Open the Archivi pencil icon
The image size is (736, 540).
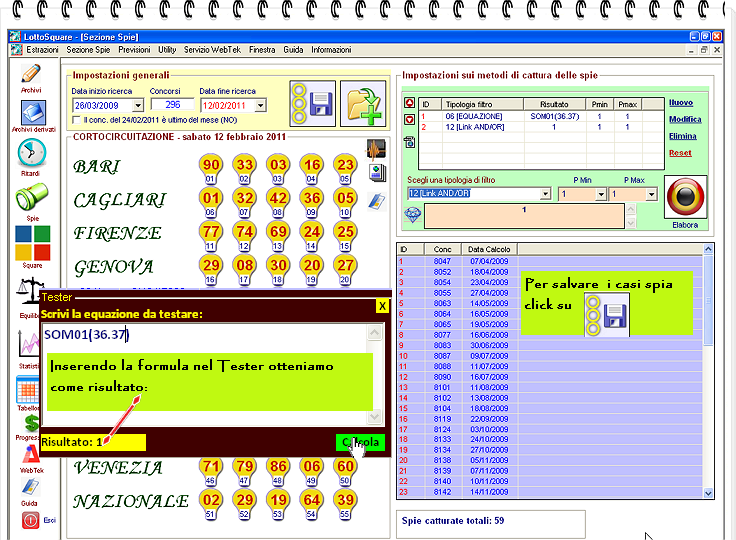pos(31,74)
